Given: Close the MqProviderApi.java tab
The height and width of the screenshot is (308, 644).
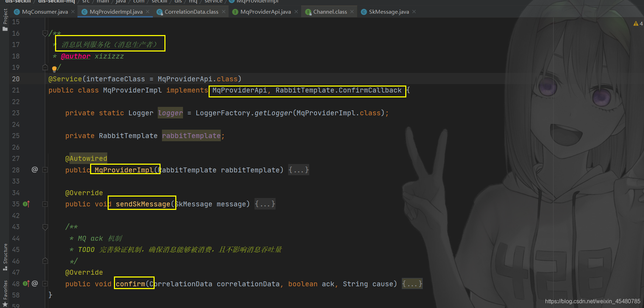Looking at the screenshot, I should 296,12.
